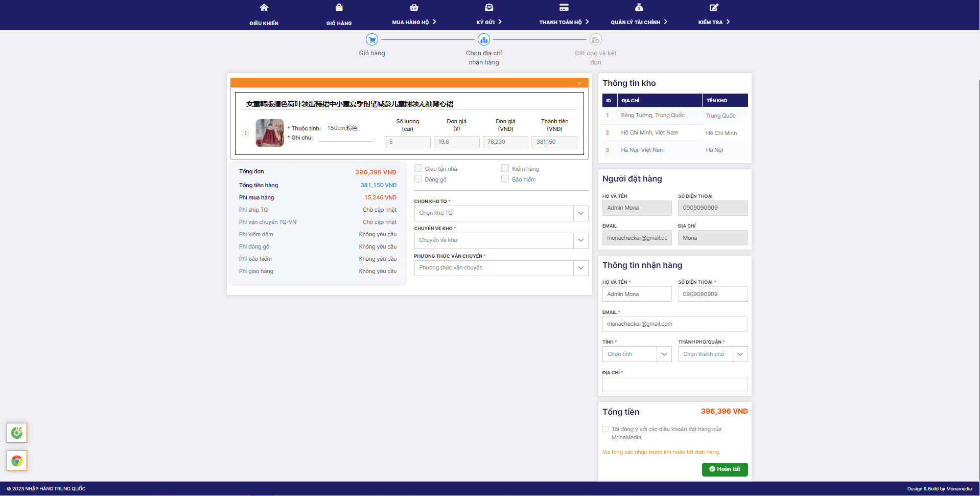Viewport: 980px width, 496px height.
Task: Go to Giỏ hàng cart step icon
Action: [x=371, y=40]
